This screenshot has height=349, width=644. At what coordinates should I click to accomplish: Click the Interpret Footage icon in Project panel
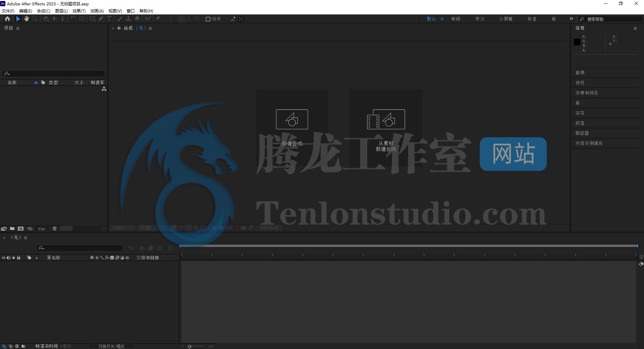tap(4, 229)
